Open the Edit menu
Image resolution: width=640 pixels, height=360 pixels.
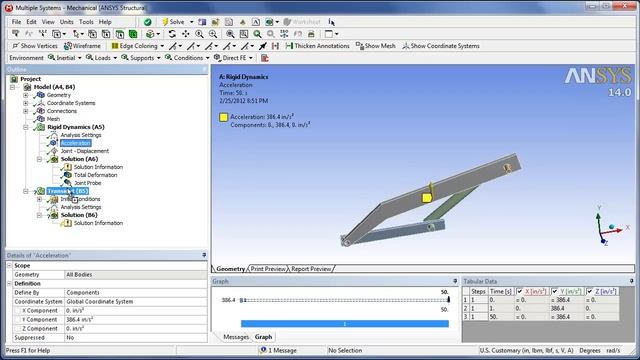pyautogui.click(x=31, y=22)
